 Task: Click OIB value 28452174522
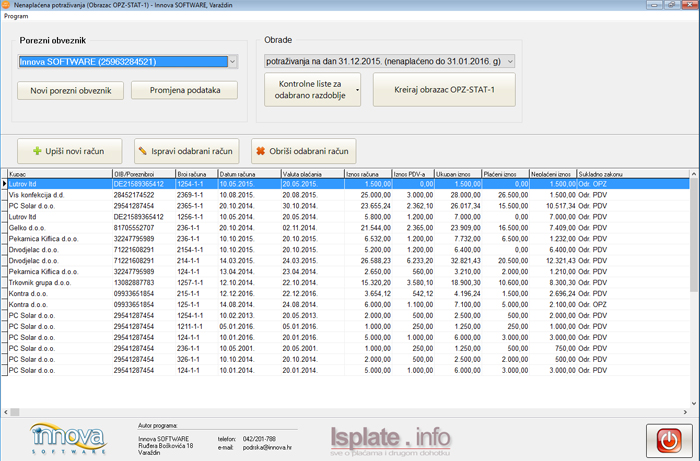(134, 195)
